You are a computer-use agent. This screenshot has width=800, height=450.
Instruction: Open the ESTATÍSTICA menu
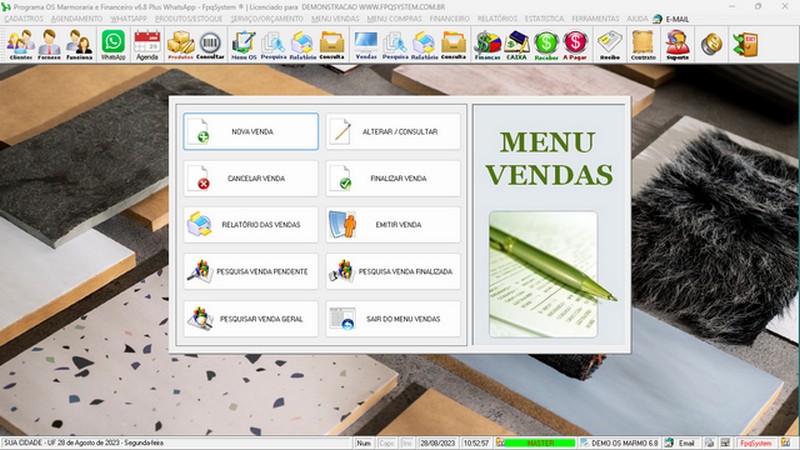point(544,19)
